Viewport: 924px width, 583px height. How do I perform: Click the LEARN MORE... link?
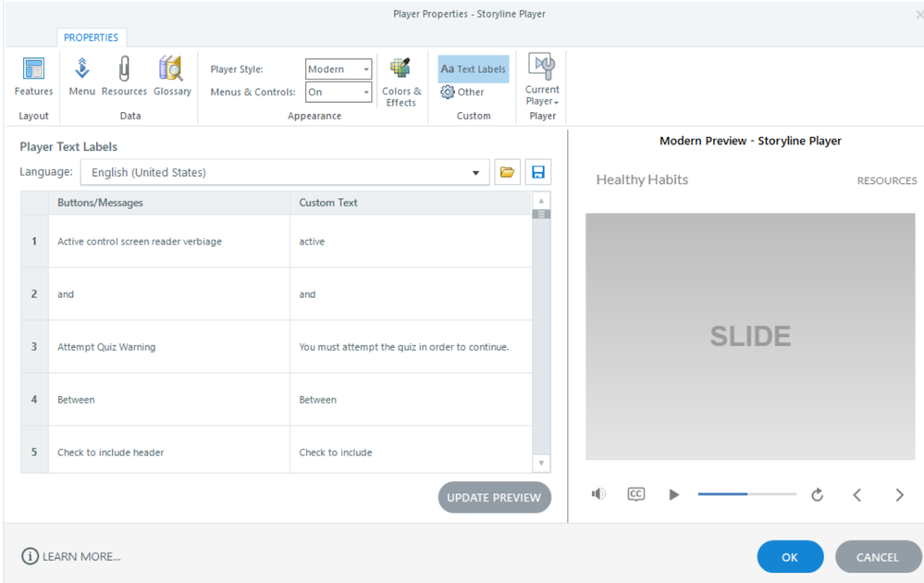(x=81, y=556)
